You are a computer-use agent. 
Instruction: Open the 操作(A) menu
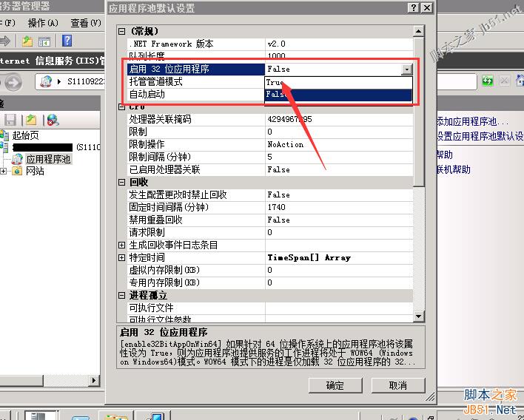point(42,23)
